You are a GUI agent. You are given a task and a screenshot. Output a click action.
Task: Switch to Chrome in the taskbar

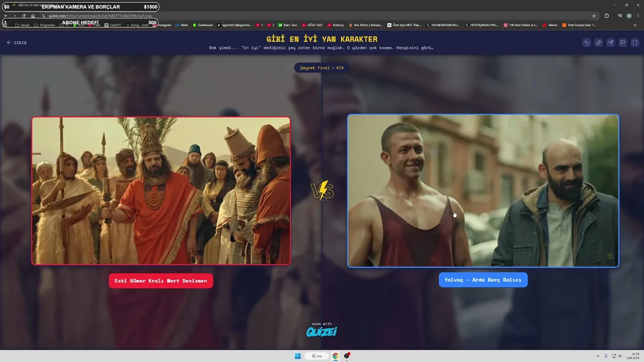[336, 356]
